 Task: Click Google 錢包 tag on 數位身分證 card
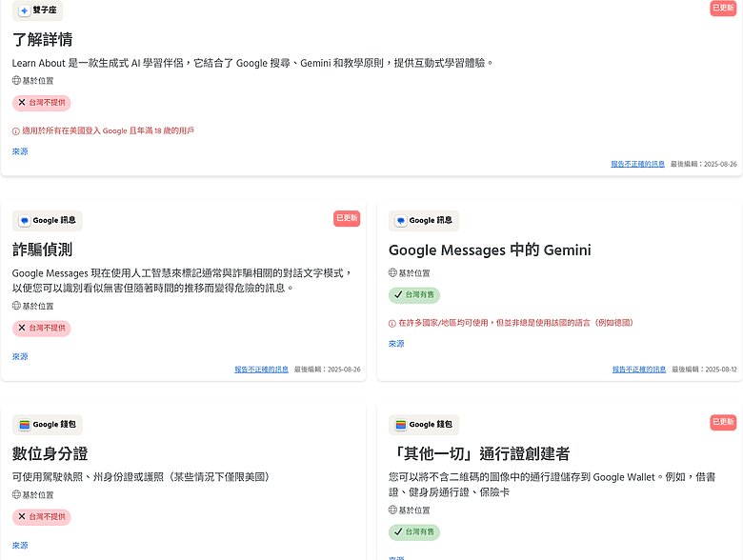click(48, 425)
